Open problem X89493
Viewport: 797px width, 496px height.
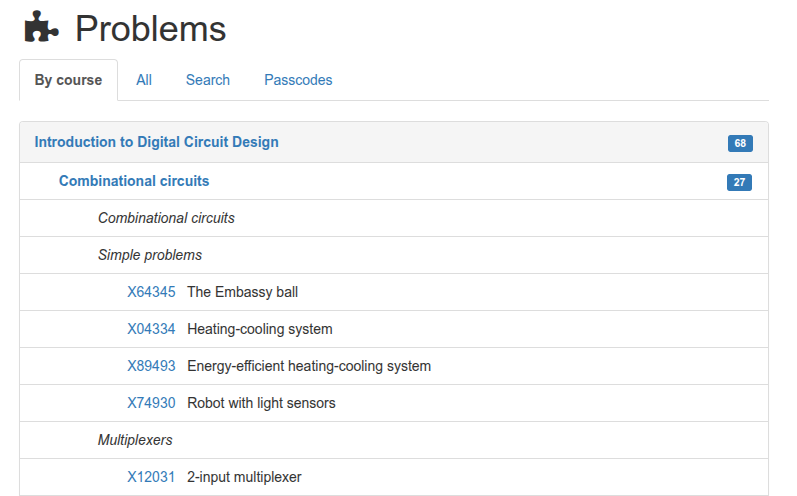(x=151, y=366)
